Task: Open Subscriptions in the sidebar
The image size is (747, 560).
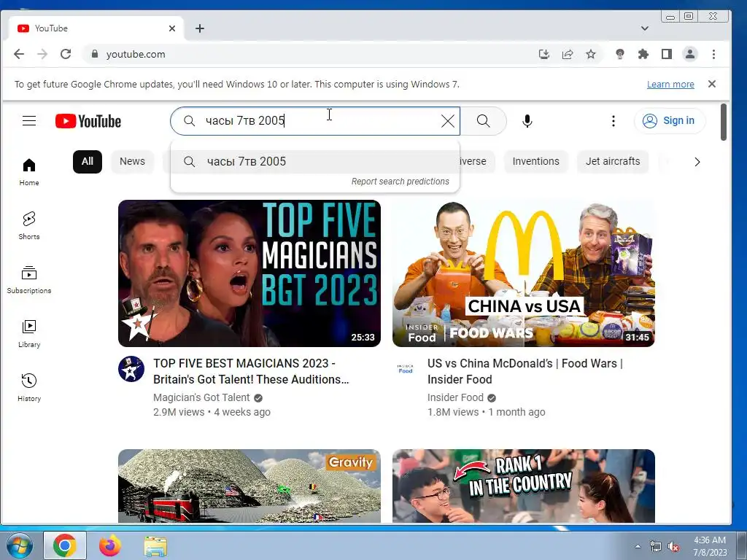Action: click(29, 280)
